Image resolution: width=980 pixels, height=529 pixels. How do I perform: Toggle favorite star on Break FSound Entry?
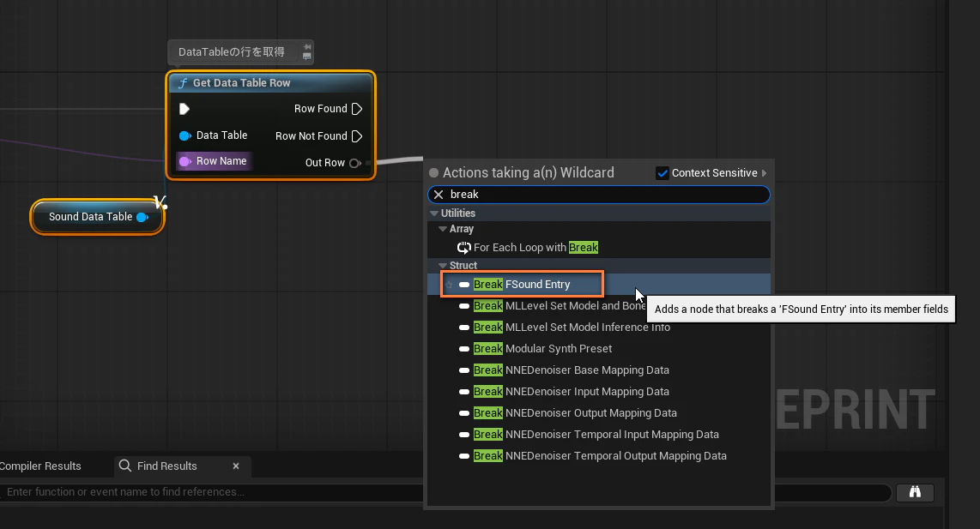[449, 285]
